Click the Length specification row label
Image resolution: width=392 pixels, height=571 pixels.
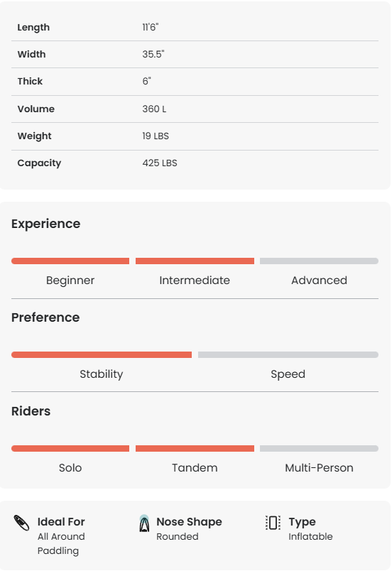[x=33, y=27]
